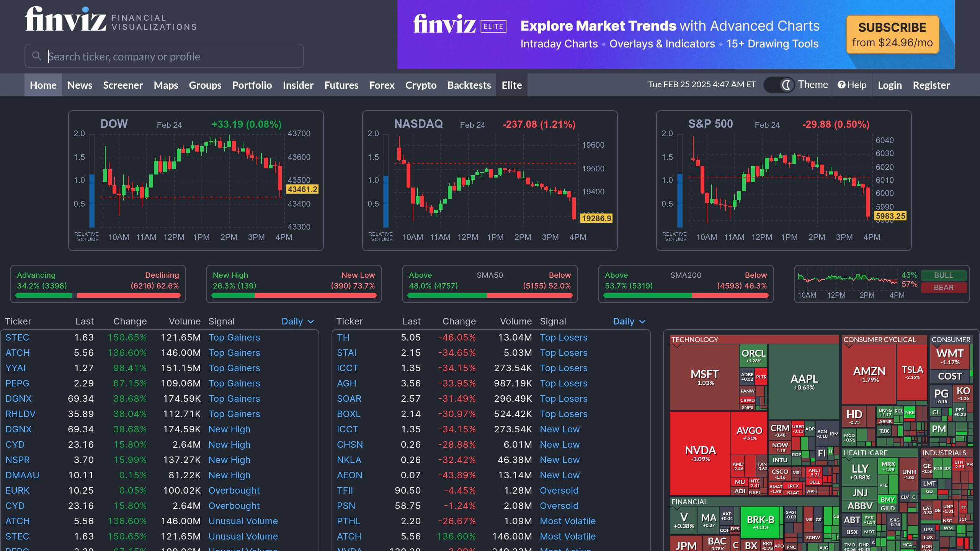The width and height of the screenshot is (980, 551).
Task: Open the Screener section
Action: tap(123, 85)
